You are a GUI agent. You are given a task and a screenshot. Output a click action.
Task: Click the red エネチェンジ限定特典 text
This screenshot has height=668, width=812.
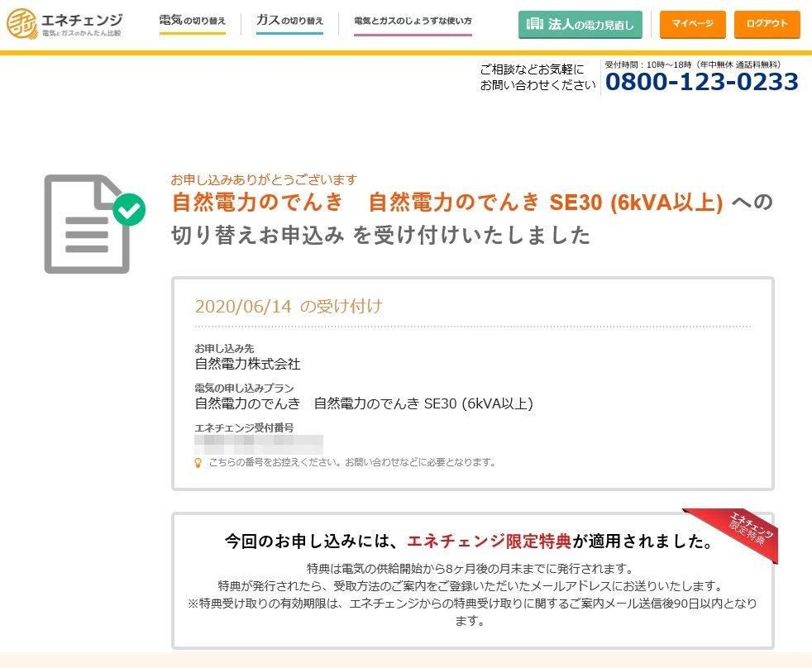pyautogui.click(x=489, y=542)
